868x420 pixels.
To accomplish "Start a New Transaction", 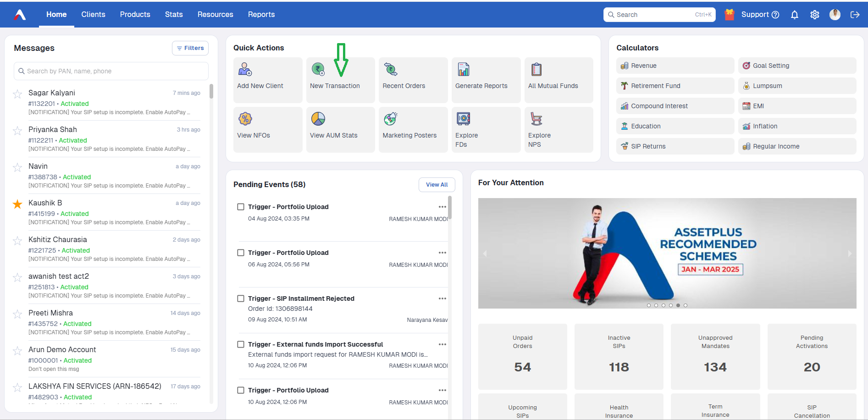I will [x=340, y=80].
